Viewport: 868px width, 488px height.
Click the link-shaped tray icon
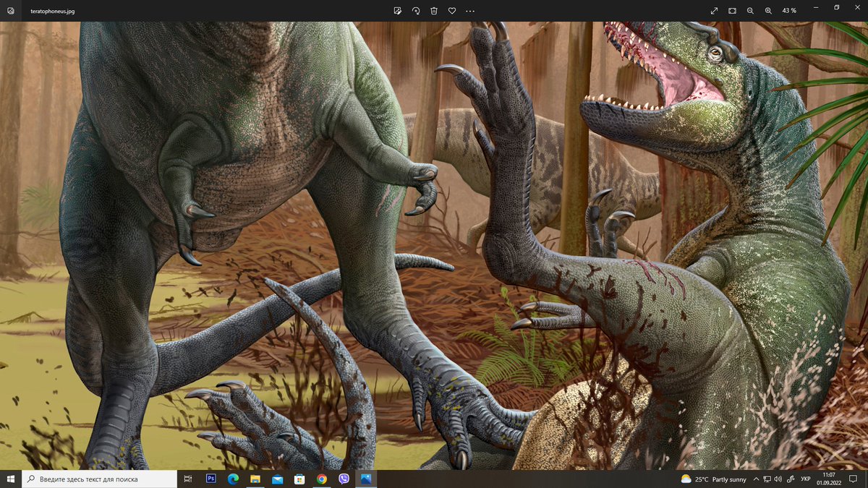[789, 479]
